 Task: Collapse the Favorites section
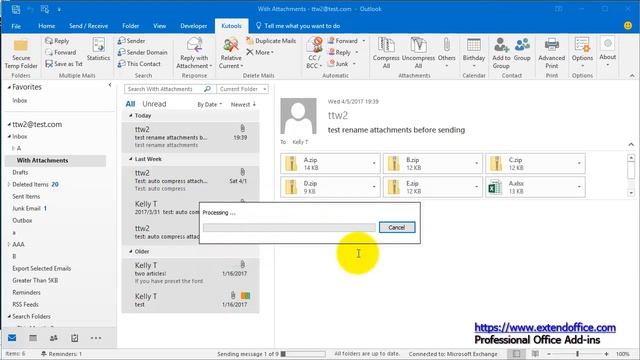pos(9,87)
